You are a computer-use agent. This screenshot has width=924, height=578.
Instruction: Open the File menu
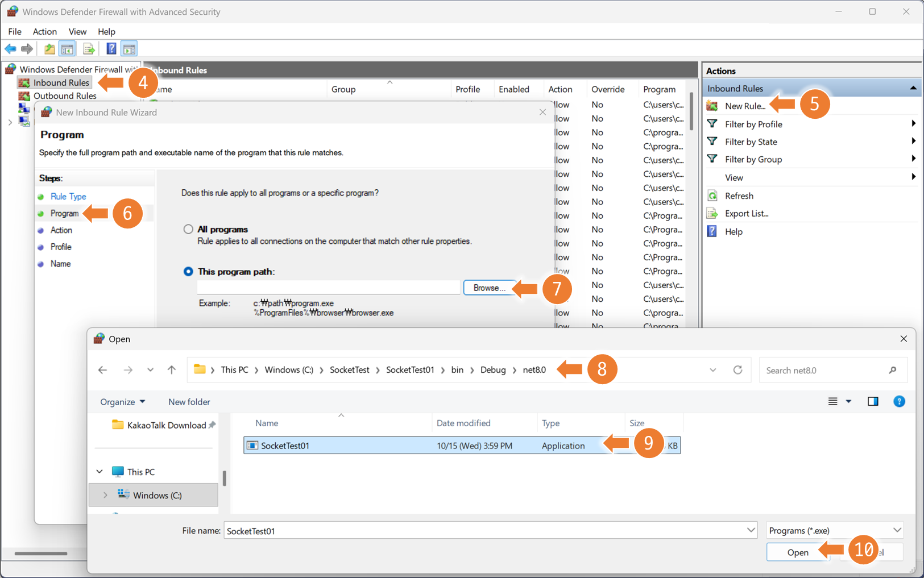tap(15, 31)
